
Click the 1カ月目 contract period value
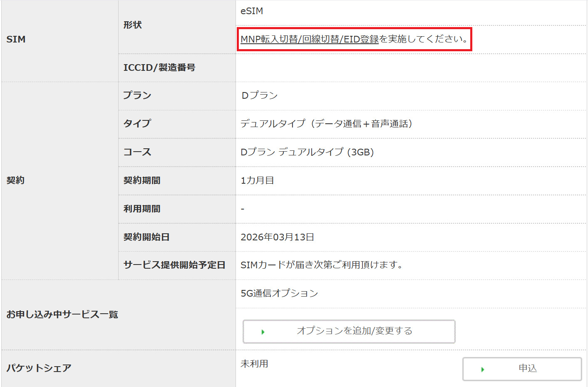(257, 180)
